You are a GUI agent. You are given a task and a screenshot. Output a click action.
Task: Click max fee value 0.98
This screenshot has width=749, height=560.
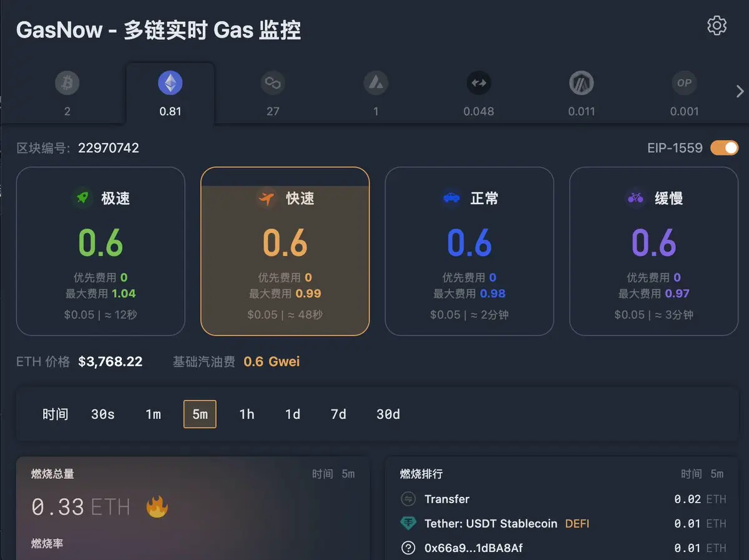493,293
